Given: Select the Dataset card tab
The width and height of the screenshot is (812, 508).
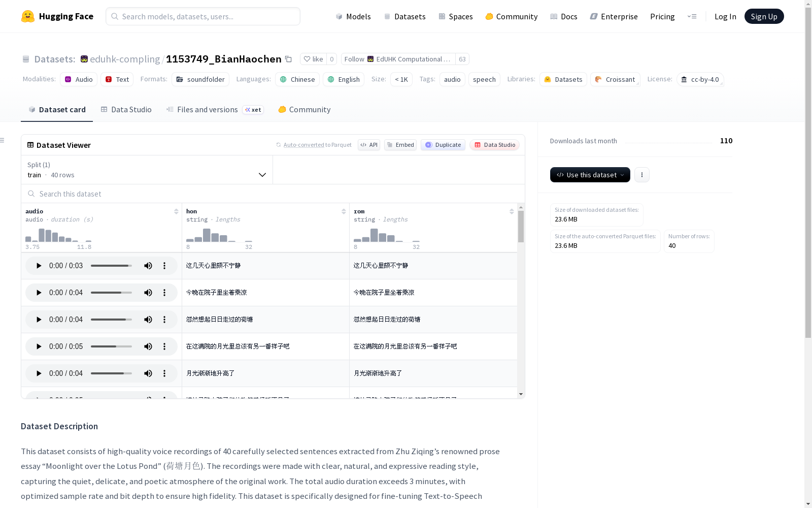Looking at the screenshot, I should [x=57, y=110].
